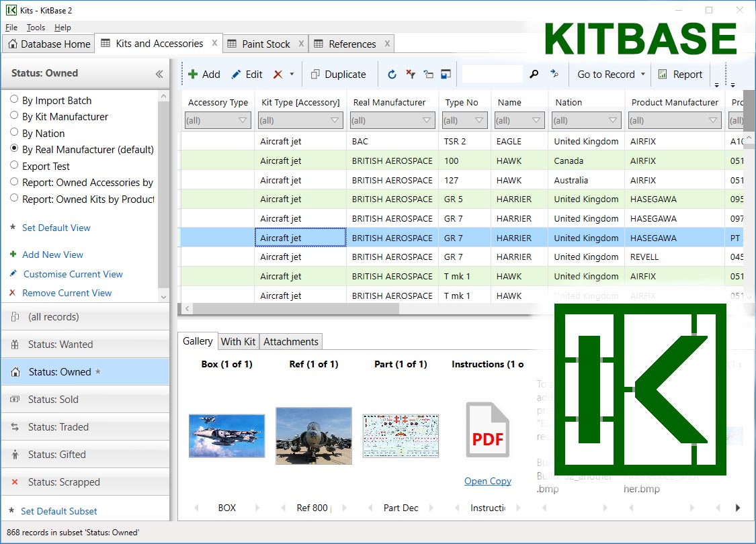Screen dimensions: 756x544
Task: Click inside the toolbar search box
Action: [492, 74]
